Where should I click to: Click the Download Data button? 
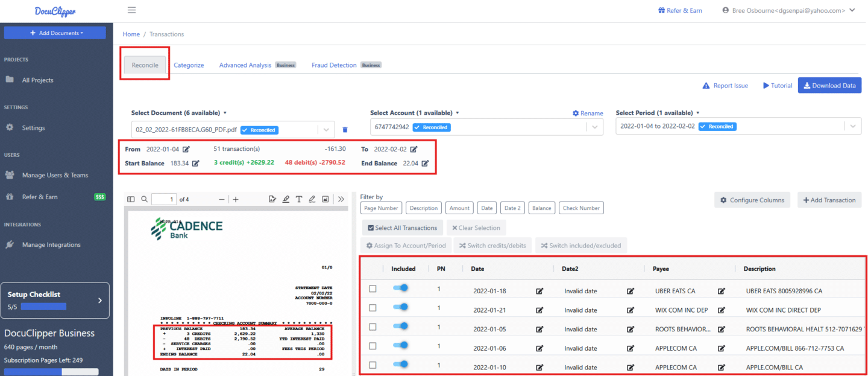coord(829,86)
